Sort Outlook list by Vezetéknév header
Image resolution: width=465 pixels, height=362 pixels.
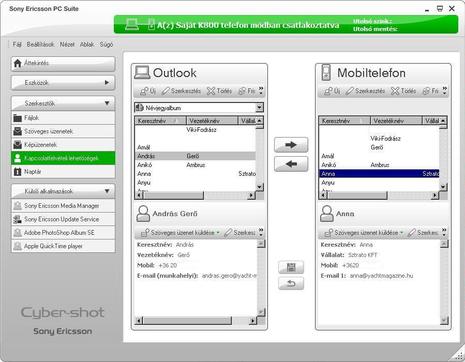(212, 121)
